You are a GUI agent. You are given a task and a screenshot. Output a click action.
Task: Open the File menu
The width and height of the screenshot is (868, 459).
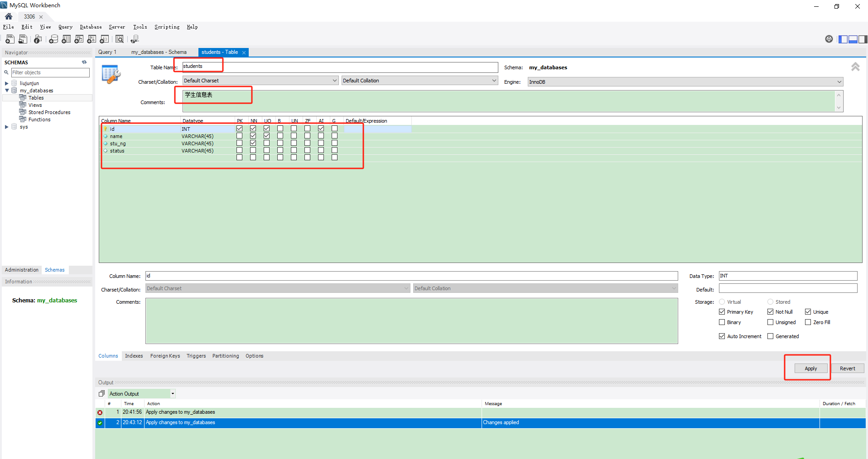(9, 27)
